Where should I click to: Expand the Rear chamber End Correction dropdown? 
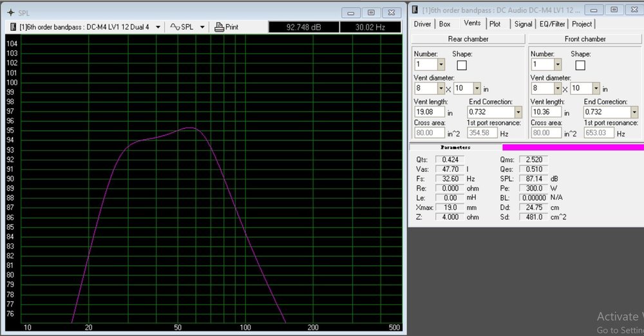(x=518, y=112)
